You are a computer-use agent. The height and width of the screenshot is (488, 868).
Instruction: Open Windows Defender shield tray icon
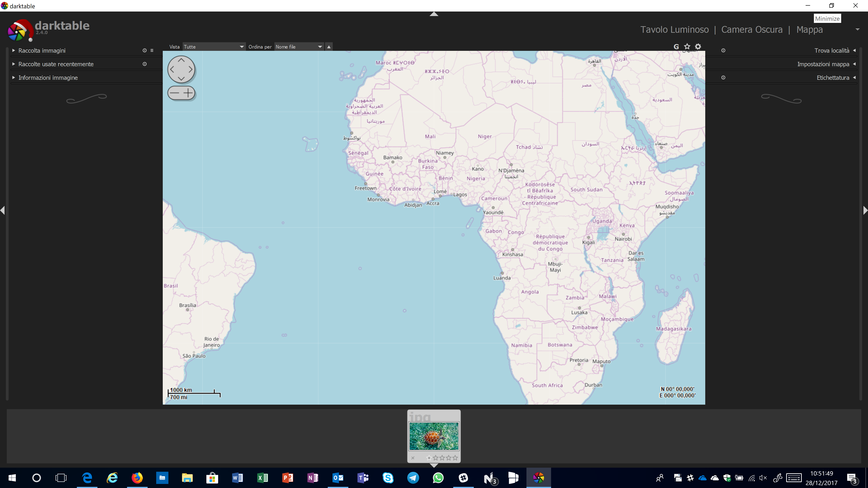(x=727, y=478)
